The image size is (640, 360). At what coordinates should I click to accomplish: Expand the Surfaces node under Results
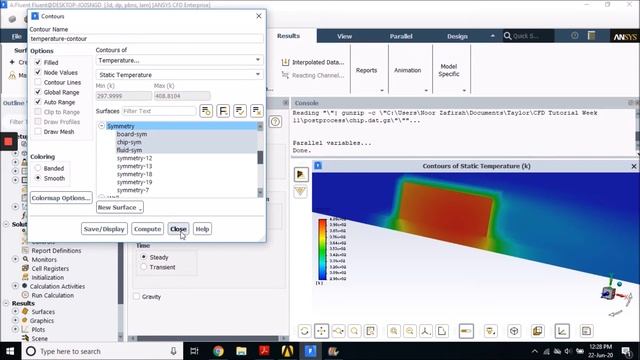[x=16, y=311]
